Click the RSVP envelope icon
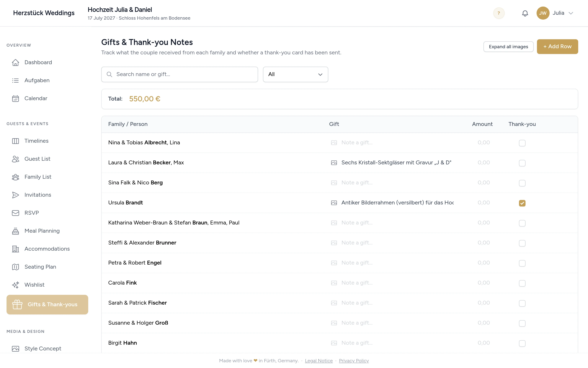Screen dimensions: 588x368 [x=16, y=213]
